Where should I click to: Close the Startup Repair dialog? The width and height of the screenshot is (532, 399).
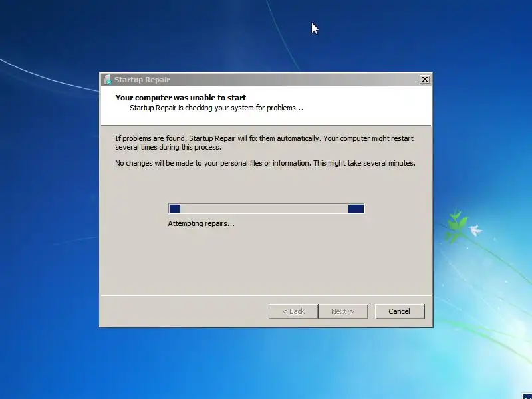pos(424,80)
